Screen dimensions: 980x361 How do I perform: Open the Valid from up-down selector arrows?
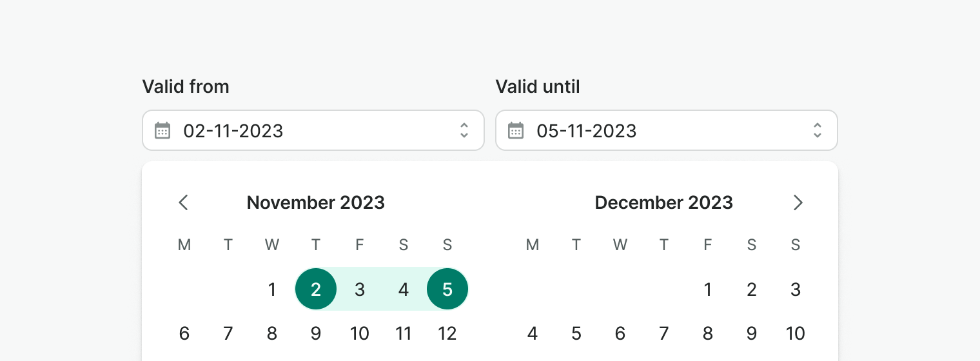(464, 131)
